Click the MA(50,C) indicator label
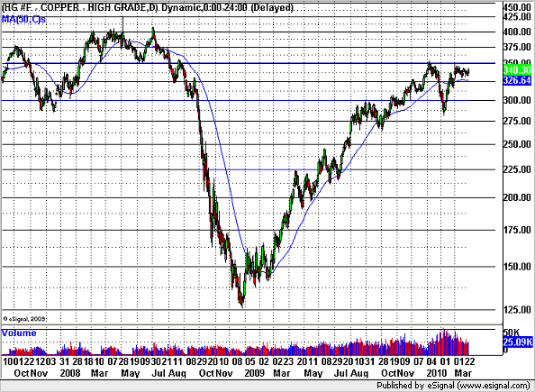The height and width of the screenshot is (392, 535). pos(23,19)
